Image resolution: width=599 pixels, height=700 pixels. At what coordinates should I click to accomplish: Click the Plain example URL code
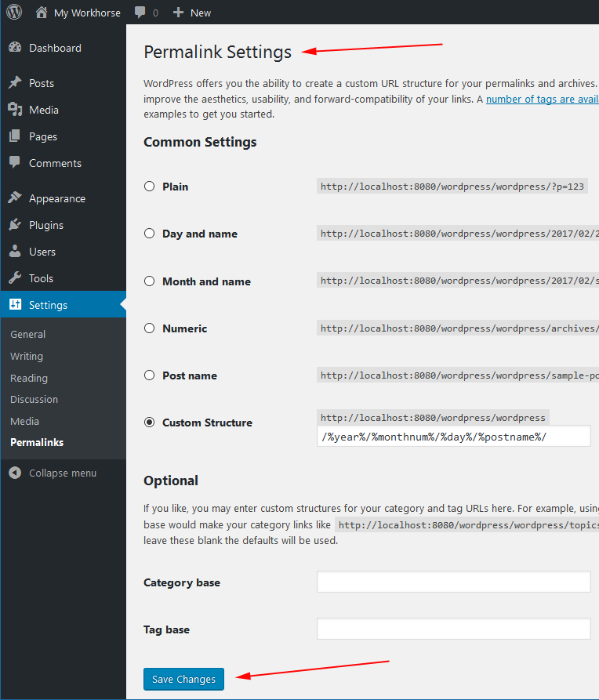click(x=452, y=186)
